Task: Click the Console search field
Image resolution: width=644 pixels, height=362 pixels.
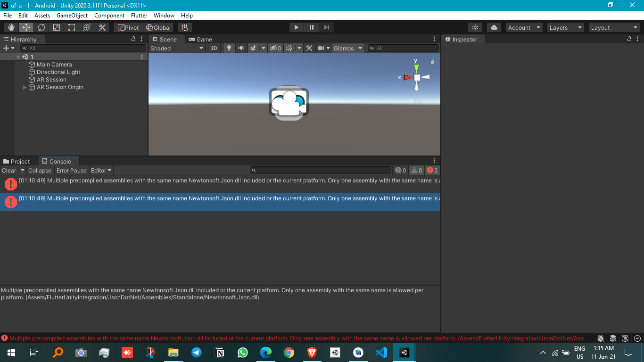Action: coord(321,170)
